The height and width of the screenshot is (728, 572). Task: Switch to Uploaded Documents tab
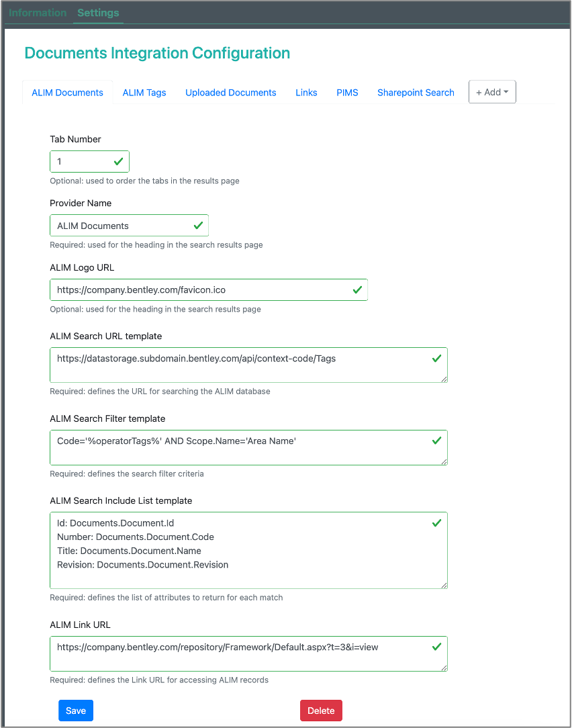click(x=231, y=93)
